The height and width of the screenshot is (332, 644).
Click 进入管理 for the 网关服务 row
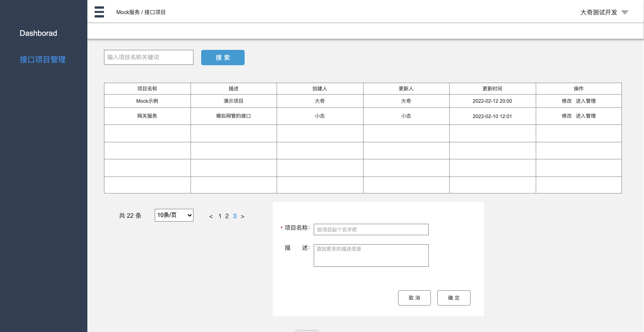(585, 116)
